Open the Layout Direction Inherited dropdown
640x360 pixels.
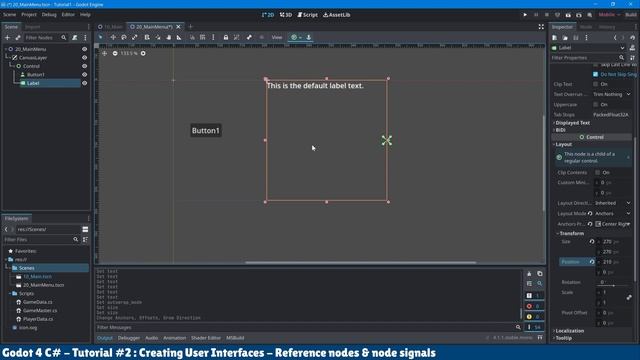tap(613, 203)
